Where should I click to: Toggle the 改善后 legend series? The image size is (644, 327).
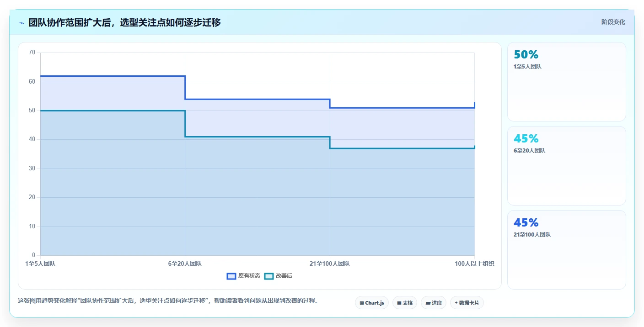tap(278, 276)
